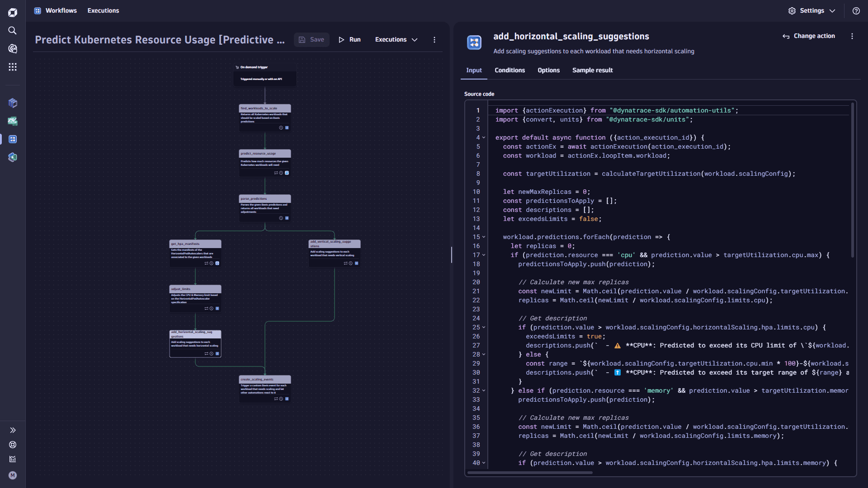Click the code editor horizontal scrollbar
This screenshot has width=868, height=488.
click(530, 473)
